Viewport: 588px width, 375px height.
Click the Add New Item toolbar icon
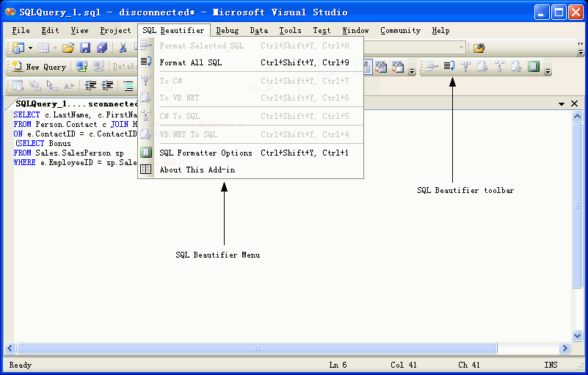pyautogui.click(x=43, y=48)
